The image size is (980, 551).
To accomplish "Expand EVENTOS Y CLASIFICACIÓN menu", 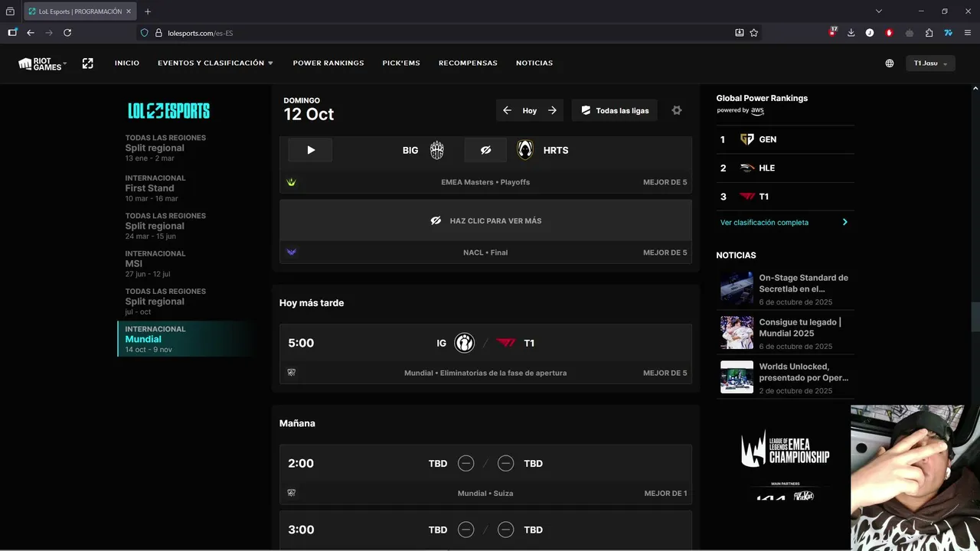I will tap(215, 63).
